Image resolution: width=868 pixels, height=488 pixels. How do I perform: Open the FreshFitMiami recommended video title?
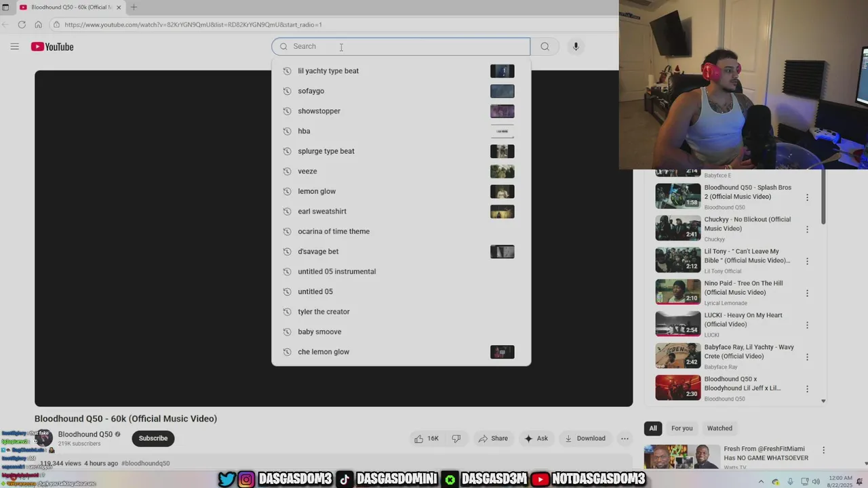pyautogui.click(x=766, y=453)
